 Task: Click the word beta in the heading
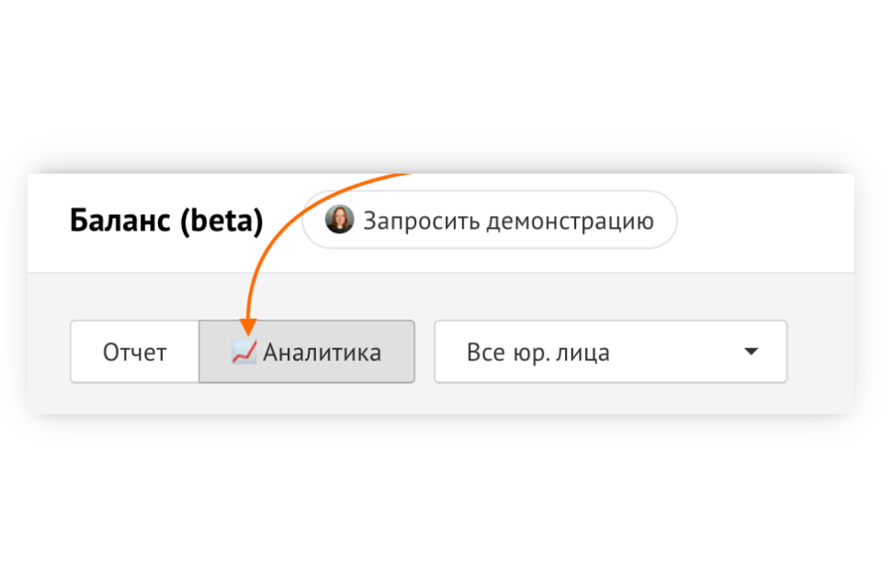(x=222, y=220)
